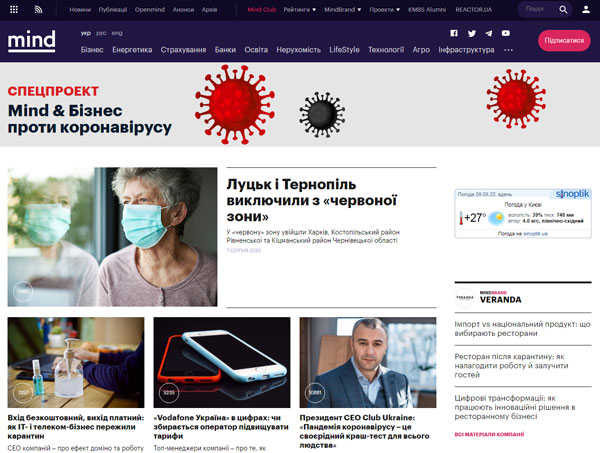Open the Енергетика section

(132, 50)
